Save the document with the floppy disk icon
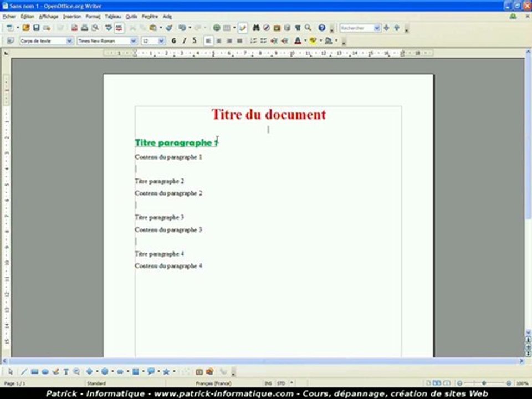Screen dimensions: 532x399 [x=37, y=28]
